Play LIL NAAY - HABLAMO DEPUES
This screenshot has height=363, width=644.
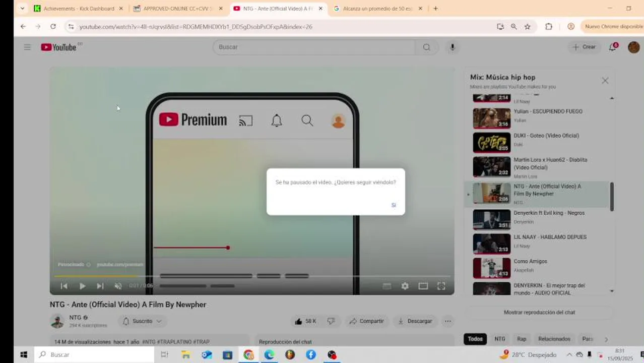(537, 244)
